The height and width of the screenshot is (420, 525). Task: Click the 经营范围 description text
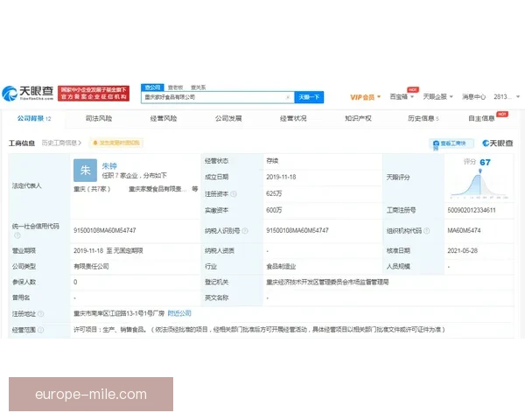259,330
